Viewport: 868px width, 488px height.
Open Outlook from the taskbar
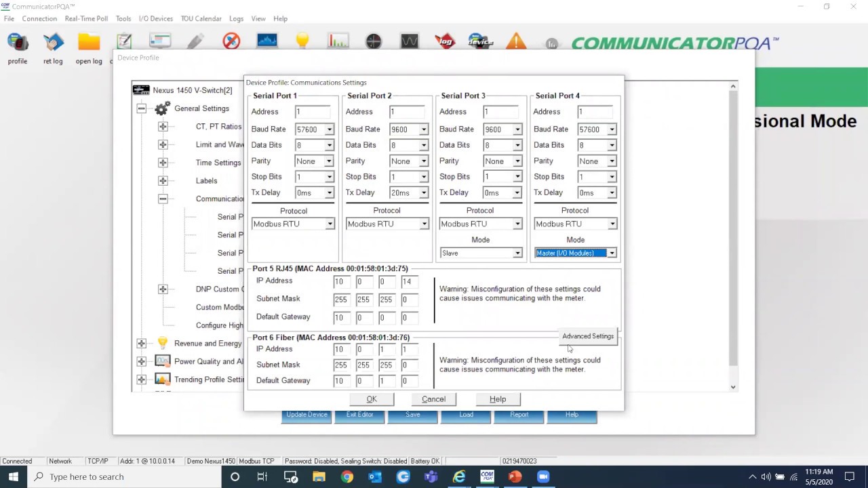pos(375,476)
